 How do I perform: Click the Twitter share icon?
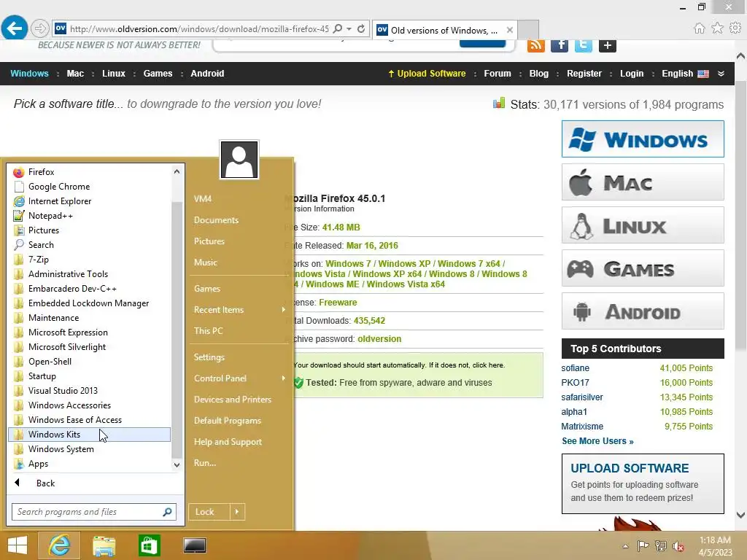[x=583, y=45]
